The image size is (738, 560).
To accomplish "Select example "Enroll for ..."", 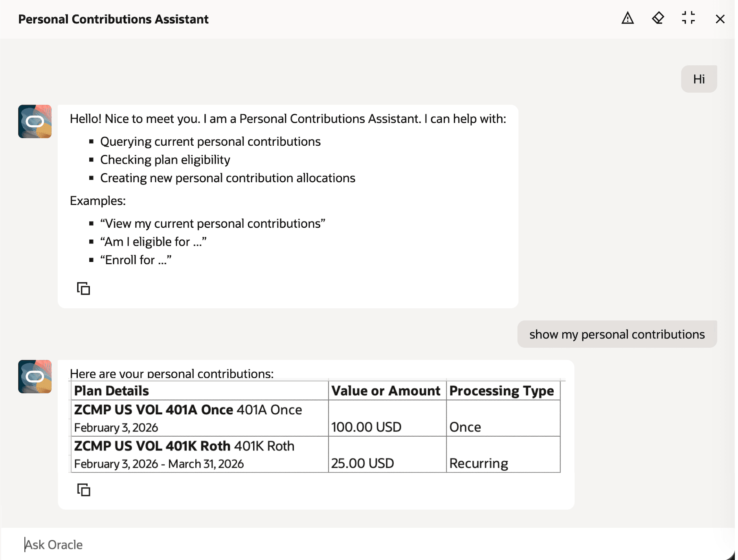I will click(x=136, y=260).
